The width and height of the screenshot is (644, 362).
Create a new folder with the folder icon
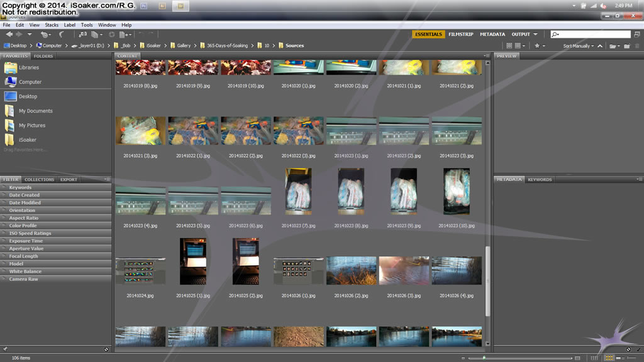627,46
